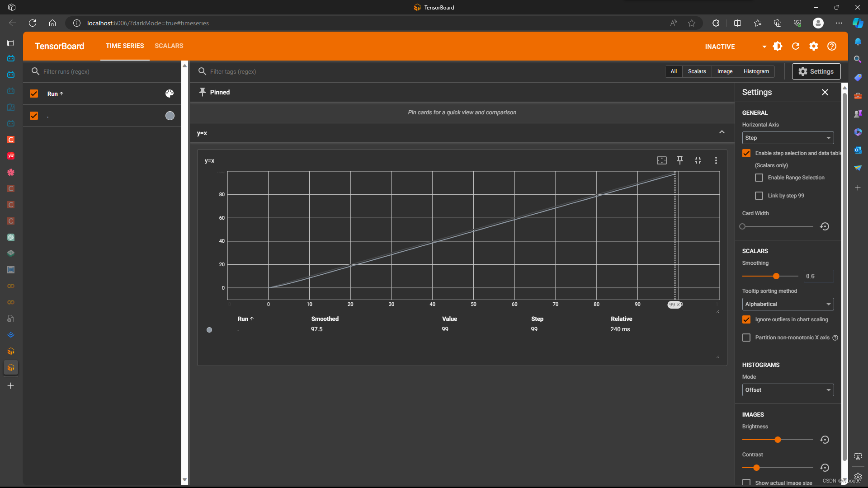Reset card width to default
This screenshot has height=488, width=868.
(825, 226)
